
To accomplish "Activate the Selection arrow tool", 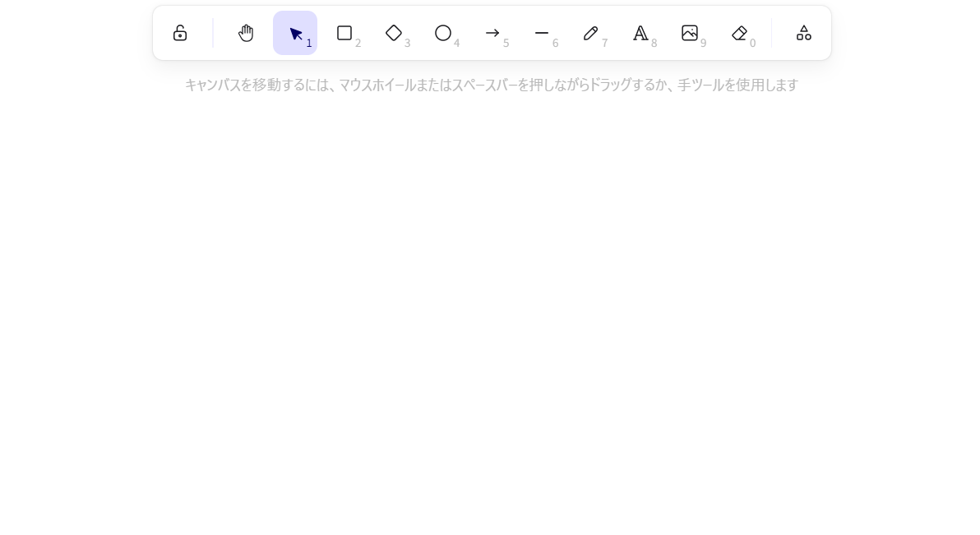I will tap(295, 33).
